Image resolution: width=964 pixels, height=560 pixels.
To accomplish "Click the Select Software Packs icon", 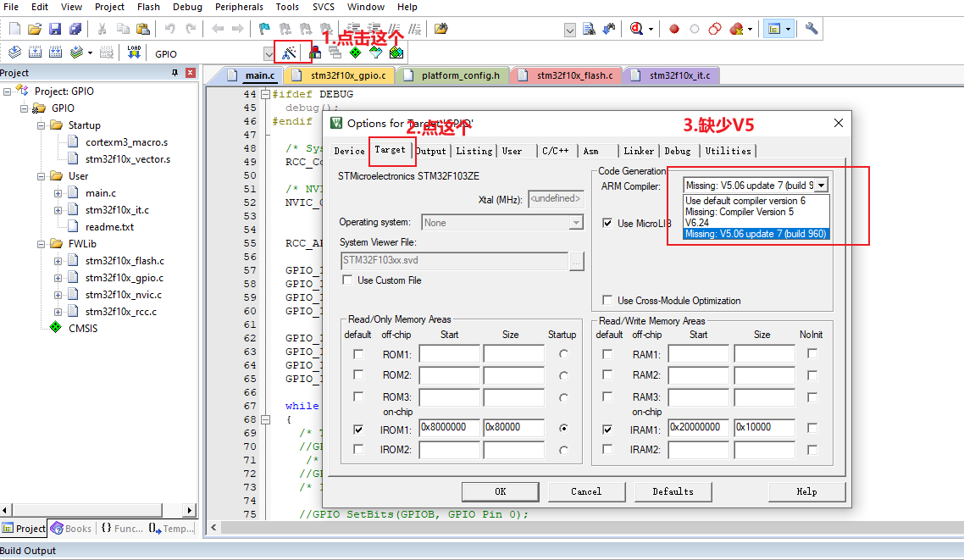I will (375, 53).
